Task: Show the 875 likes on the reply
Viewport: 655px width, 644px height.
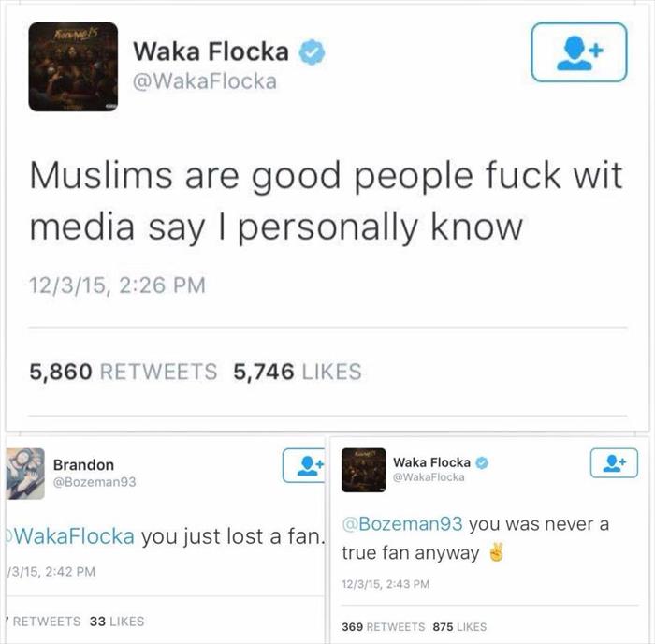Action: pyautogui.click(x=460, y=627)
